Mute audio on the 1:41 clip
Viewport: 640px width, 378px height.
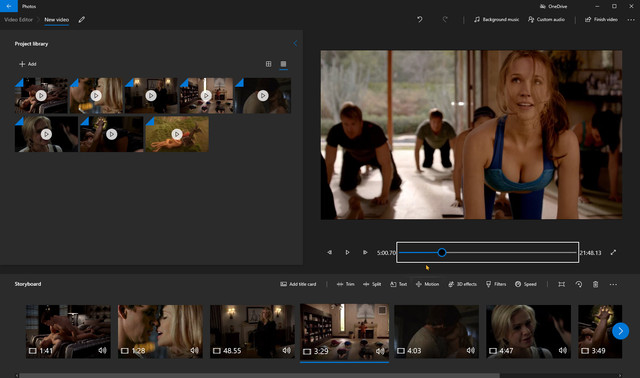click(102, 350)
